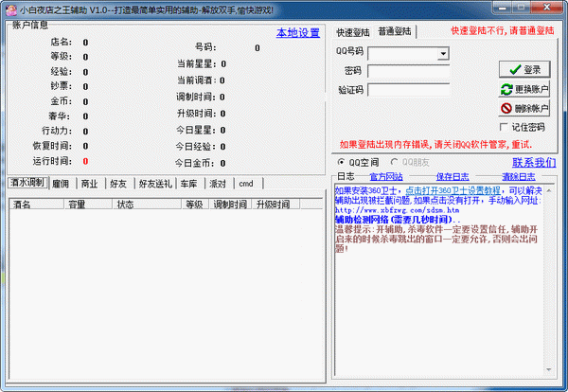Click the log scrollbar down arrow
This screenshot has height=392, width=568.
point(548,369)
